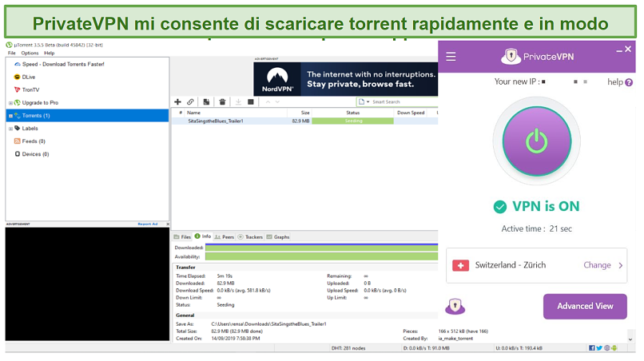Switch to the Peers tab
This screenshot has width=644, height=361.
[x=225, y=237]
